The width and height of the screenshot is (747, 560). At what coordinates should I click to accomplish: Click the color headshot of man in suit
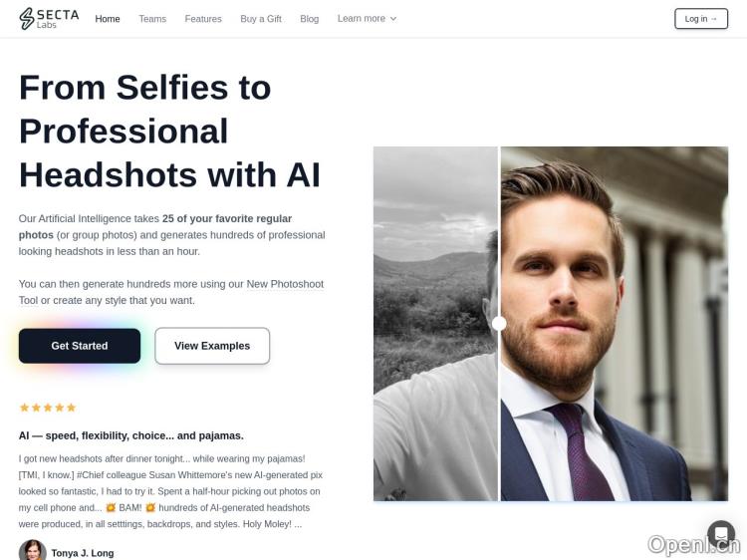coord(615,324)
